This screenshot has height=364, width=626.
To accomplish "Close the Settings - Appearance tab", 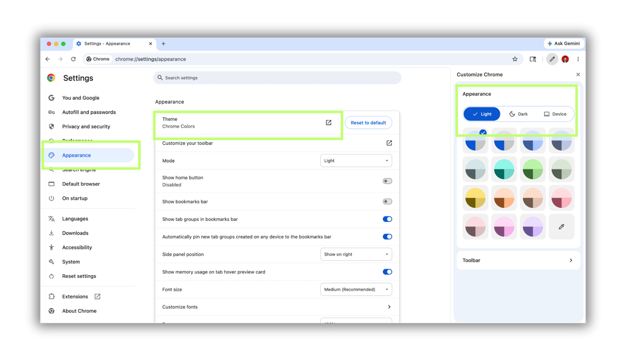I will point(150,44).
